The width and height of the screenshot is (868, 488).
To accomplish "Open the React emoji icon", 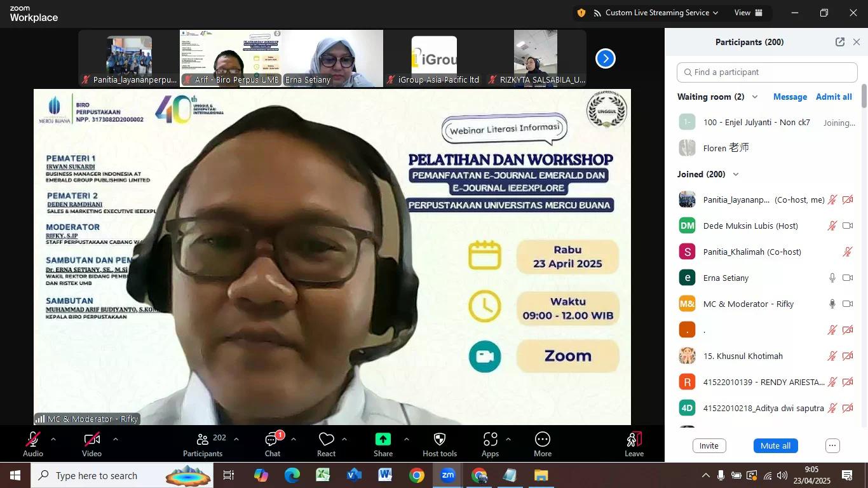I will coord(326,440).
